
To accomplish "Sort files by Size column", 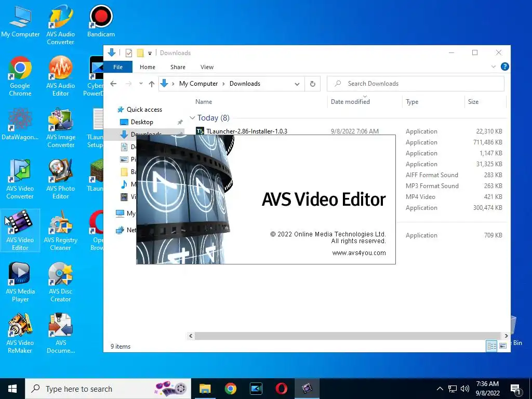I will 473,102.
